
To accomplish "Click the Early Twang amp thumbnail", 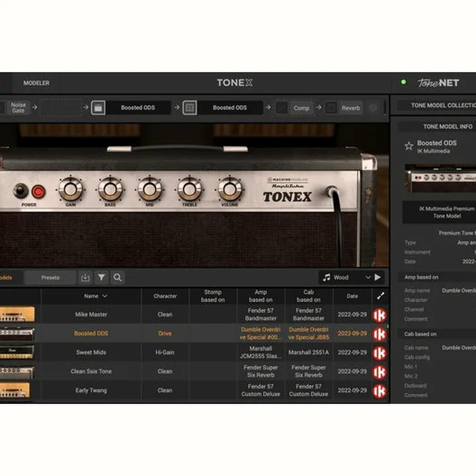I will coord(15,391).
